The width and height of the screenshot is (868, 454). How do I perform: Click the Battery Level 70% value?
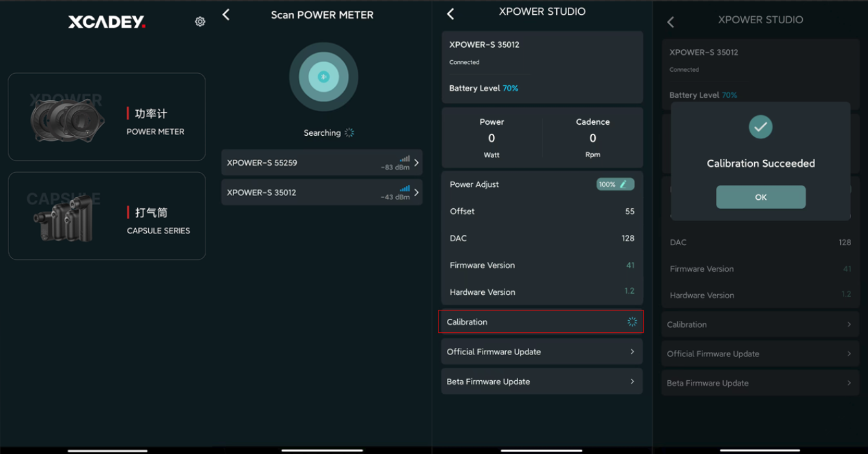click(510, 89)
